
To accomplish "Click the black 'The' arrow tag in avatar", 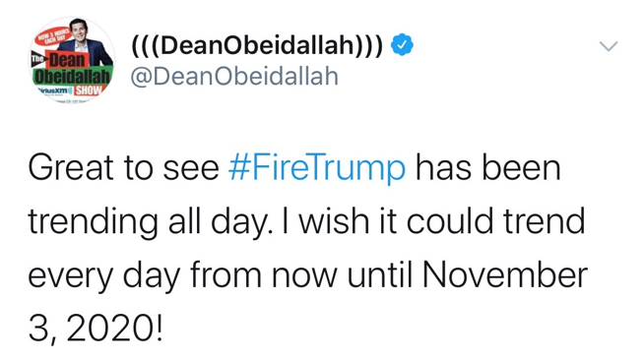I will [x=39, y=60].
